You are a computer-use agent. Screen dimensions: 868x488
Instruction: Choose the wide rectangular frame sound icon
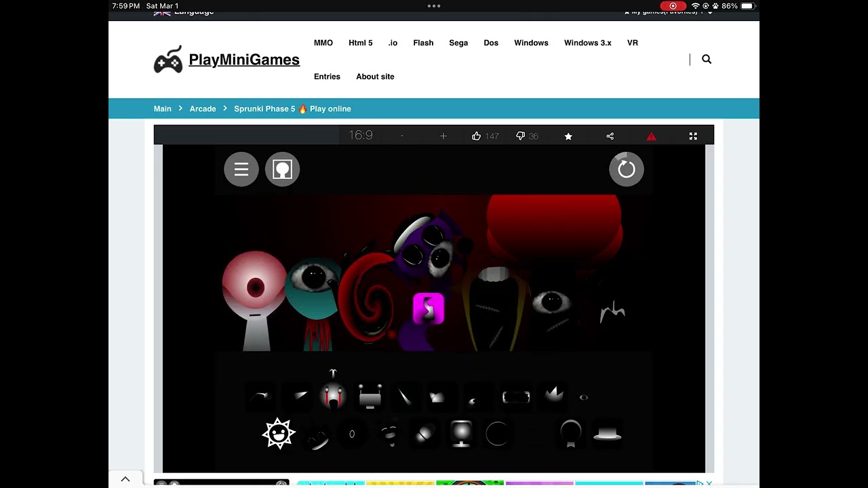pos(516,397)
